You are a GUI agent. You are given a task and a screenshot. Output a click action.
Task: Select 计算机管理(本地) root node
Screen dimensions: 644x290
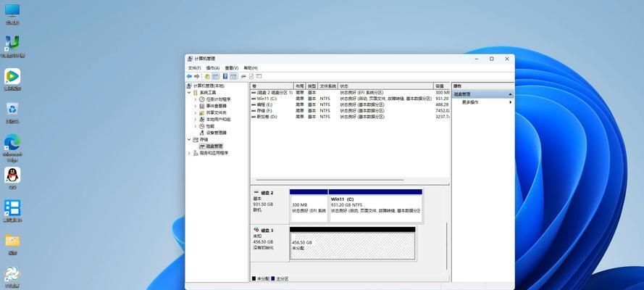[x=205, y=86]
